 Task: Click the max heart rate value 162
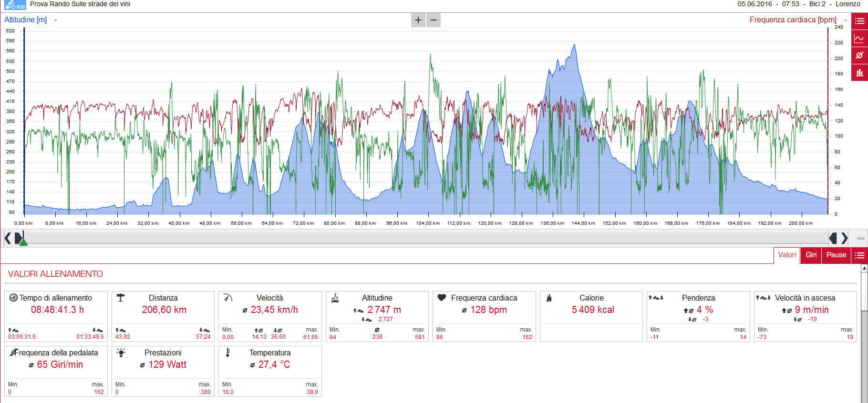(x=527, y=337)
